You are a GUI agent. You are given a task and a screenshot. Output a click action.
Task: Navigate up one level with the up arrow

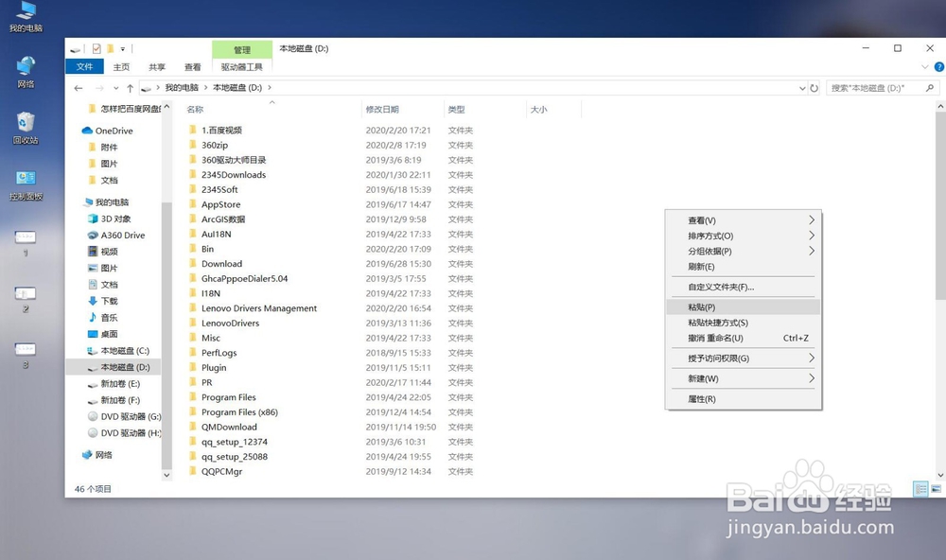131,87
